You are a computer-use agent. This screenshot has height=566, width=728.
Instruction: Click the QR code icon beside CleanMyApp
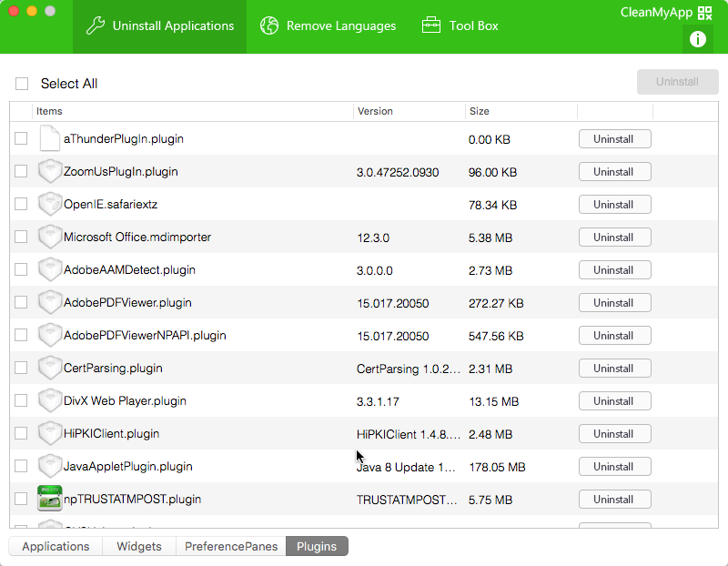(x=704, y=13)
